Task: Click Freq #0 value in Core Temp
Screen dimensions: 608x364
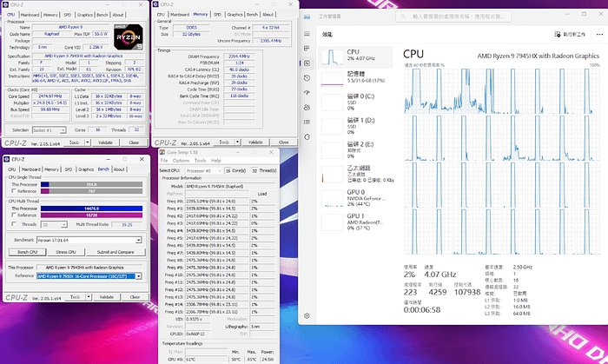Action: point(217,202)
